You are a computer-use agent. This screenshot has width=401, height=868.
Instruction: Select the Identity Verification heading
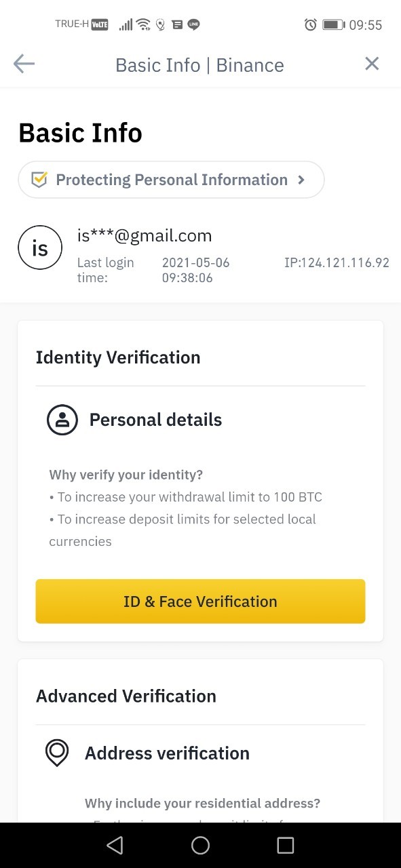click(118, 357)
